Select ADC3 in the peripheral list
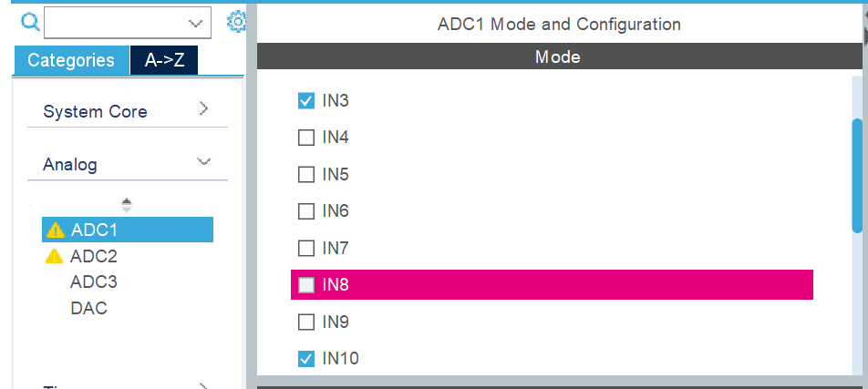Screen dimensions: 868x389 point(94,282)
